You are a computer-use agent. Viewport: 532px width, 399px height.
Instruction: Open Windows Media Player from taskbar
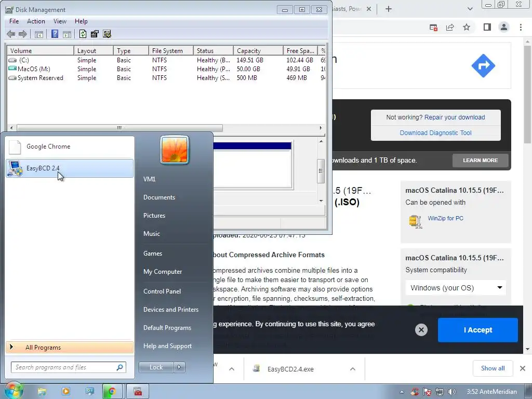(x=66, y=392)
